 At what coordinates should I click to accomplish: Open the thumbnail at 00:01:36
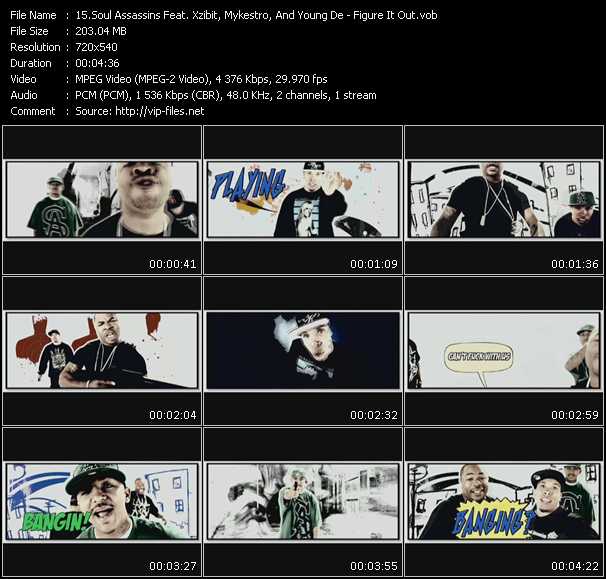tap(504, 199)
